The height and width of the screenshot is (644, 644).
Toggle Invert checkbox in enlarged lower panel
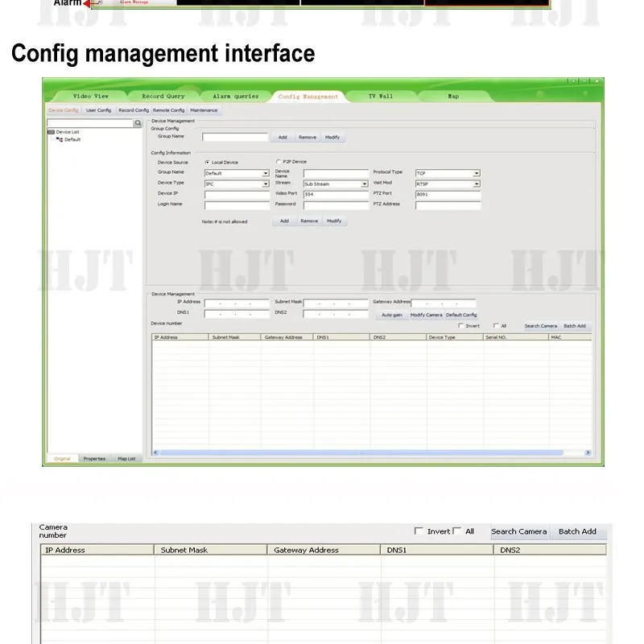coord(419,531)
